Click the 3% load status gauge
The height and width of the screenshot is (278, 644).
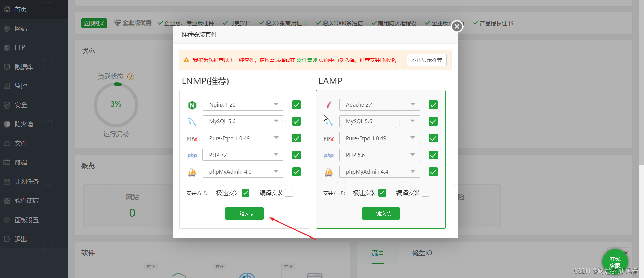[116, 104]
